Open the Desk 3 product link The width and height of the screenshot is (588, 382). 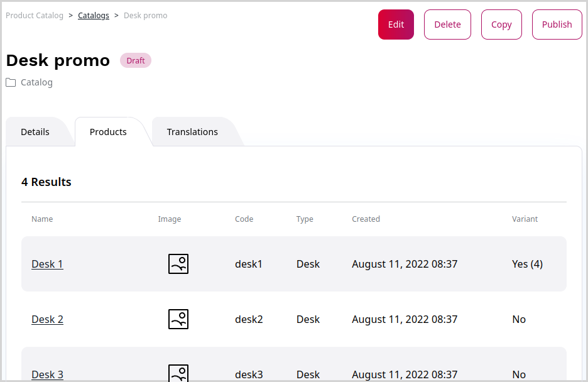[x=47, y=374]
